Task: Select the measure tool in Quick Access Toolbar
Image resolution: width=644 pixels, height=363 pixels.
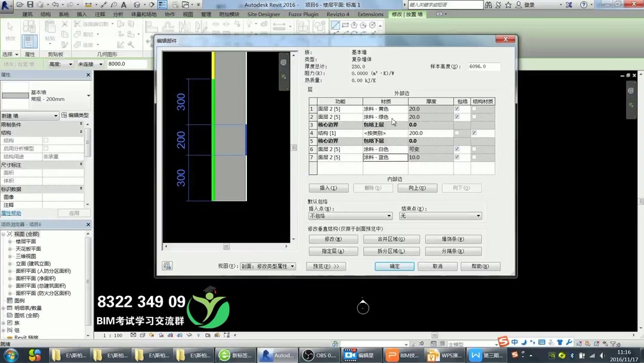Action: point(103,4)
